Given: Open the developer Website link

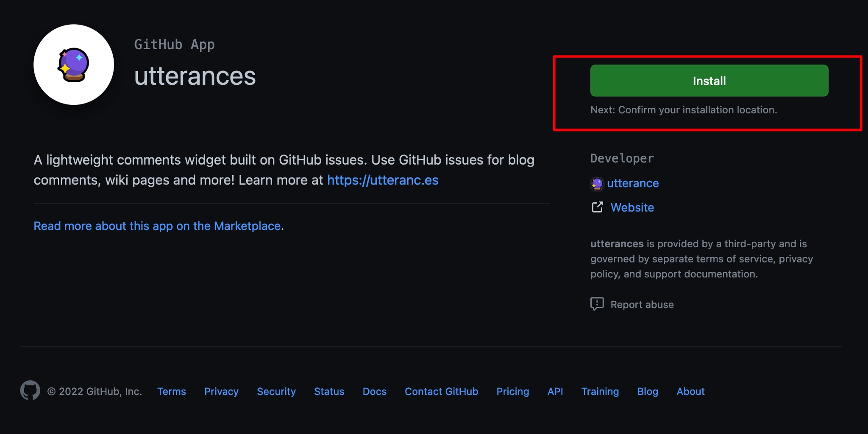Looking at the screenshot, I should point(632,207).
